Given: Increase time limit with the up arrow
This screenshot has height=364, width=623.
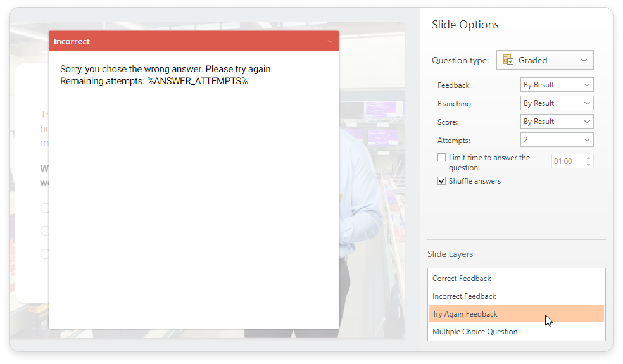Looking at the screenshot, I should [589, 158].
